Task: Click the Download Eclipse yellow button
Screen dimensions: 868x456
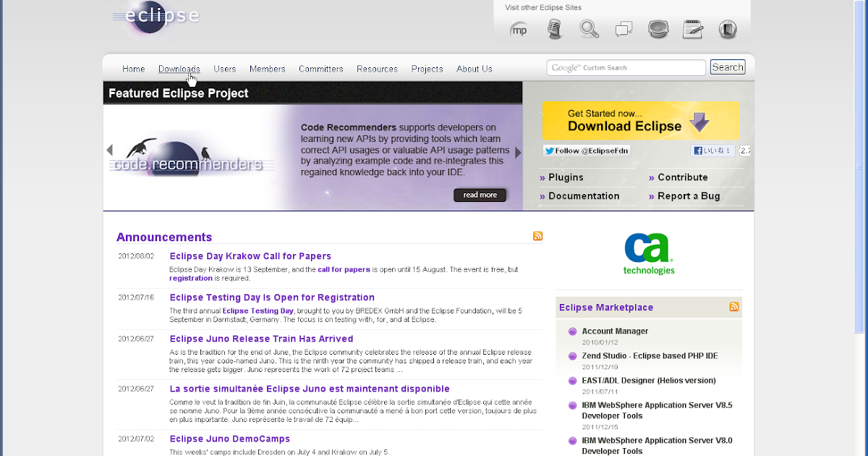Action: (640, 120)
